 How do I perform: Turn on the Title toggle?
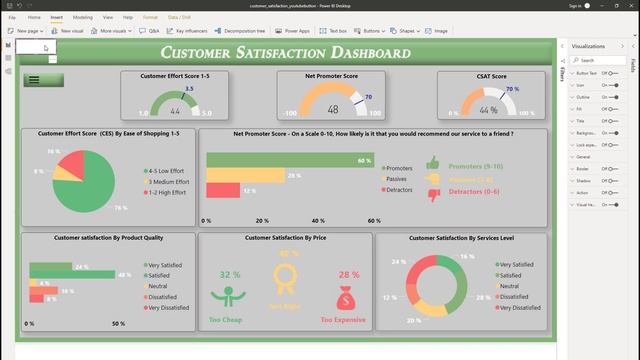(613, 121)
